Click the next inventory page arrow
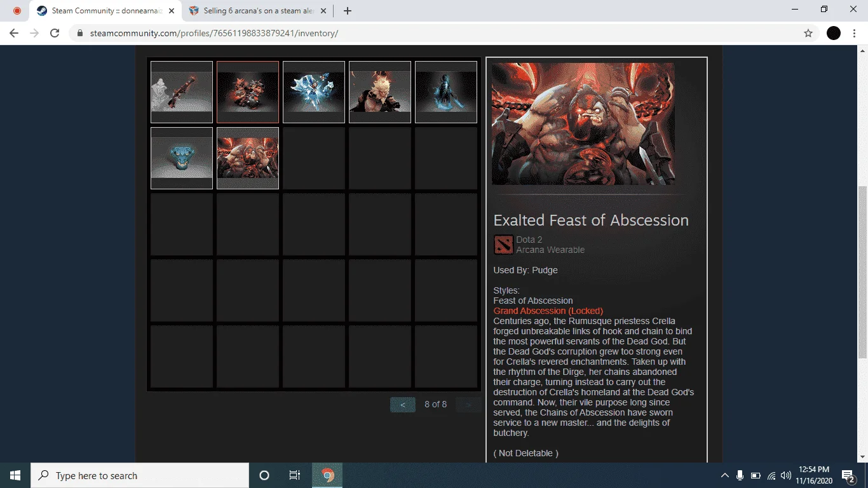 [x=469, y=405]
